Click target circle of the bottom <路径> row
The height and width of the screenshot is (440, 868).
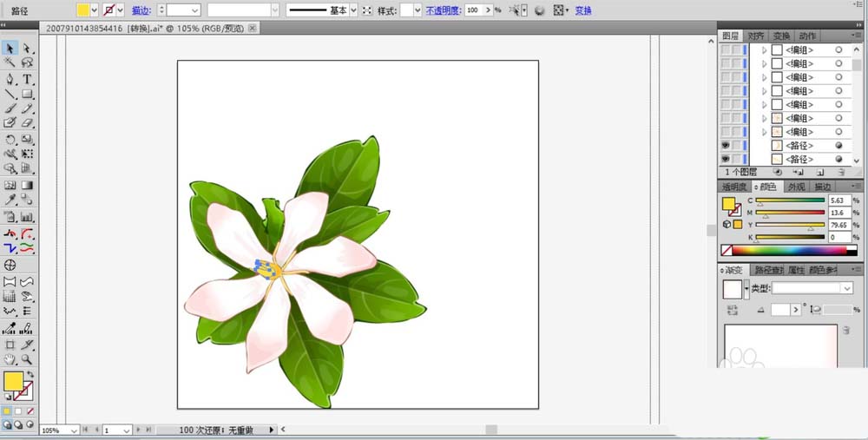click(838, 160)
